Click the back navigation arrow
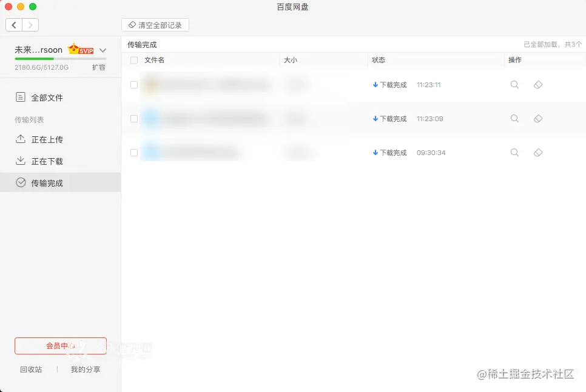This screenshot has height=392, width=586. [14, 25]
